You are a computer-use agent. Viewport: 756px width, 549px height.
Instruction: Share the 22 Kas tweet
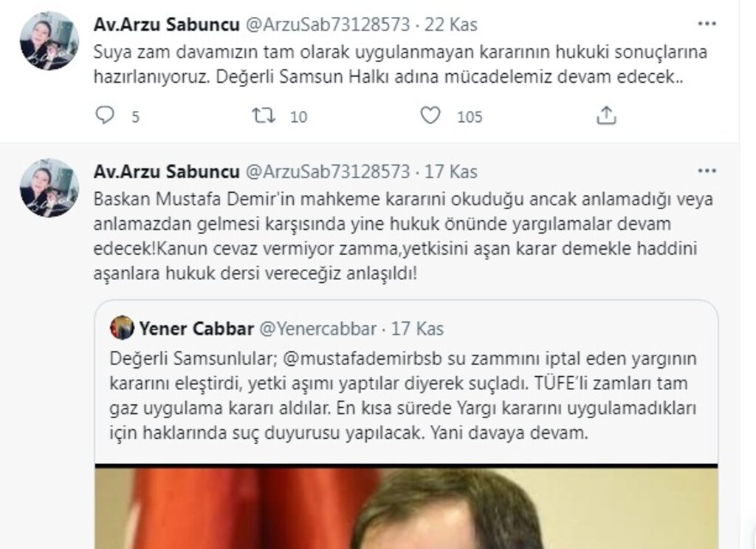point(606,115)
